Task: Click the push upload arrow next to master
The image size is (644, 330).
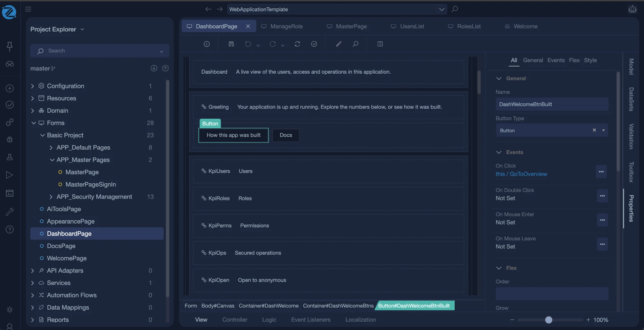Action: 166,68
